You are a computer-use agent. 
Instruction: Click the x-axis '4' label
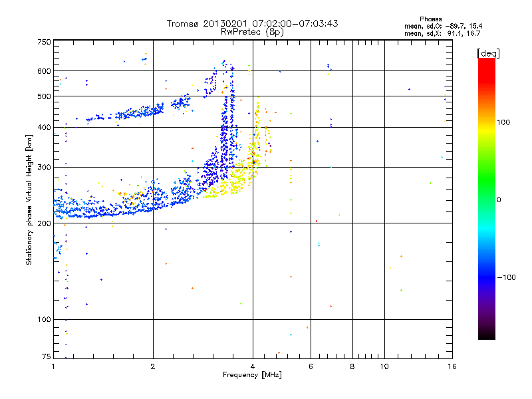pyautogui.click(x=253, y=366)
